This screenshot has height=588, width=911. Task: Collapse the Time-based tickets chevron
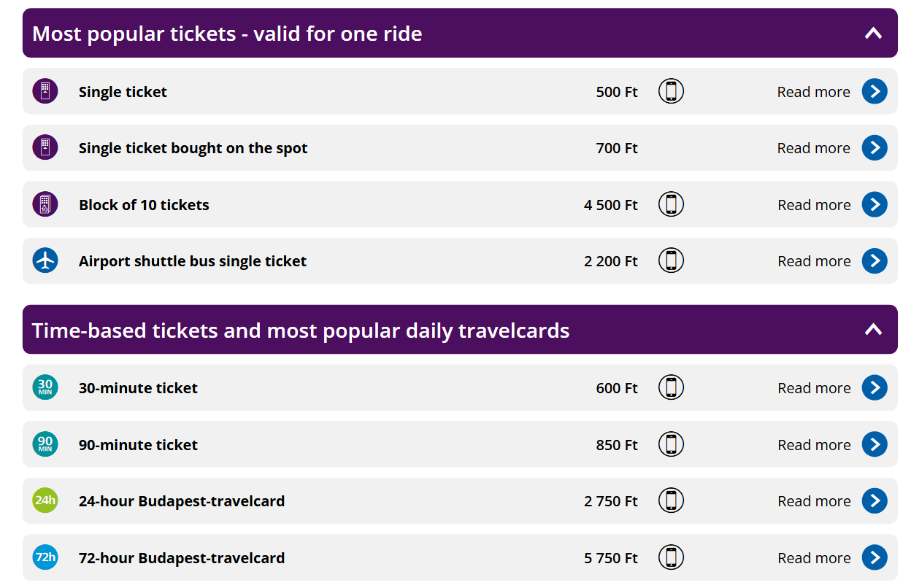tap(873, 330)
